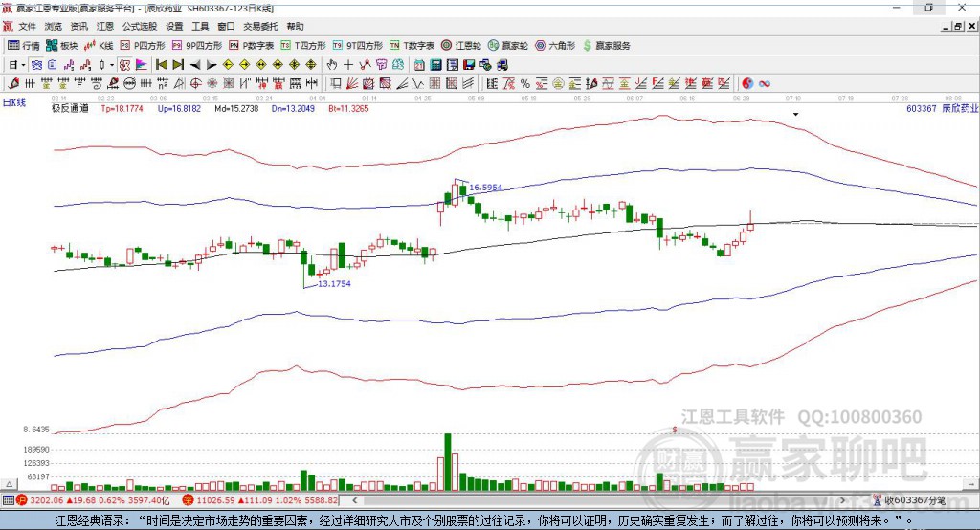Screen dimensions: 980x530
Task: Open the 文件 menu
Action: (x=28, y=26)
